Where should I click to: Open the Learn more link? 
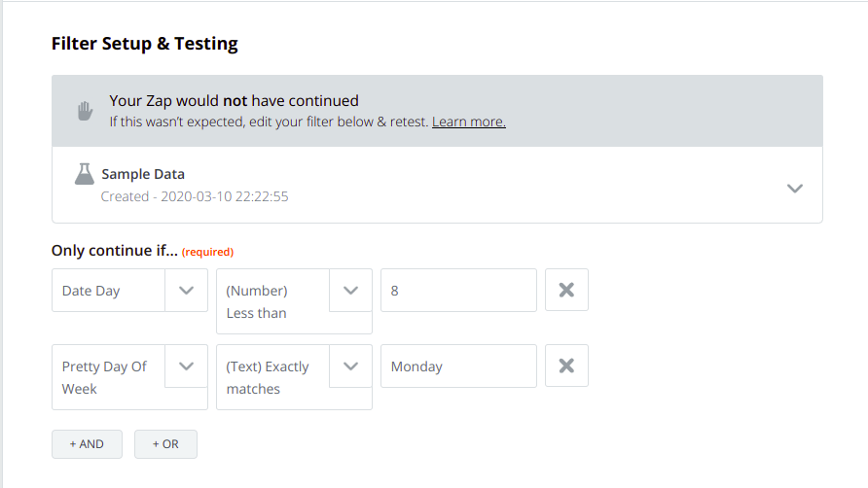[x=469, y=122]
